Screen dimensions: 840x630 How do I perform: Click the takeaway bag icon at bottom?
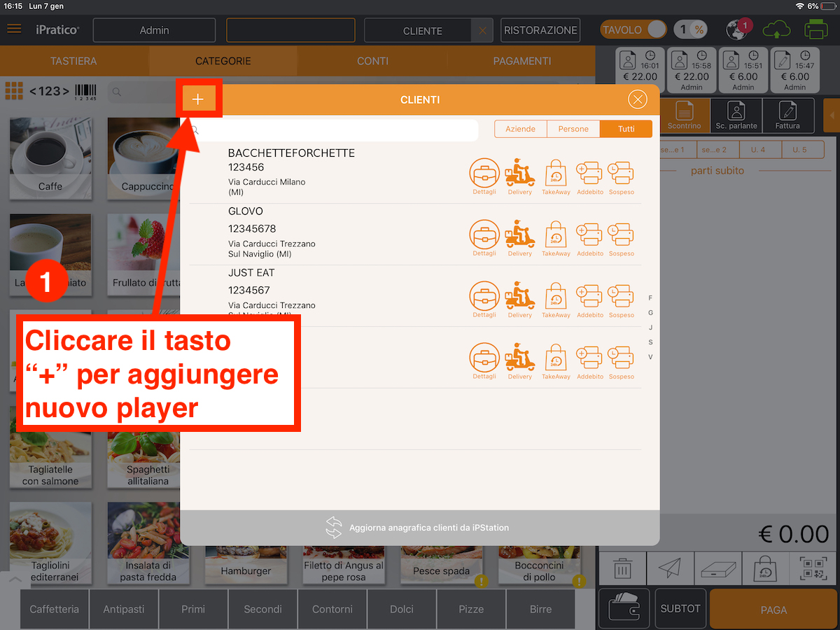[765, 568]
